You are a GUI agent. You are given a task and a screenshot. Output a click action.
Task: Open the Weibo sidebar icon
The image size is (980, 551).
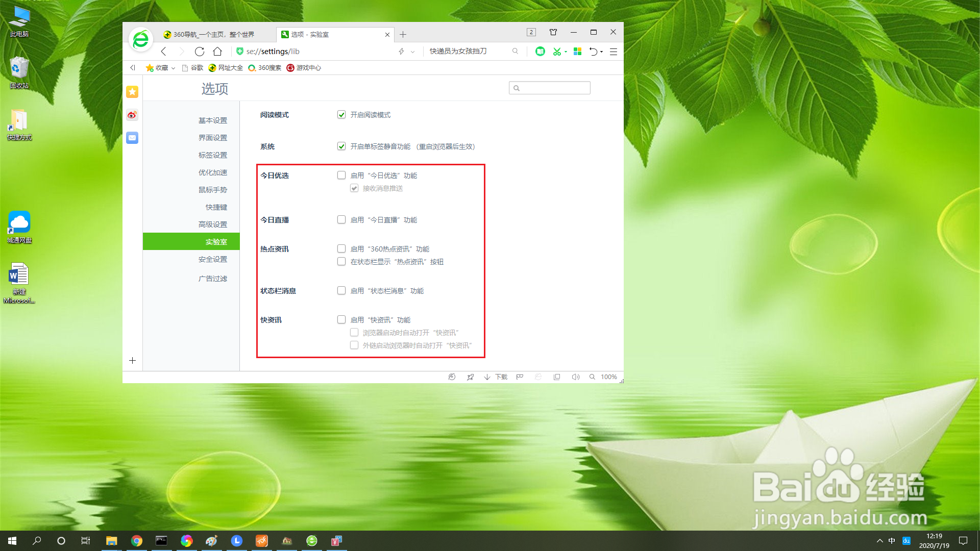(x=132, y=115)
